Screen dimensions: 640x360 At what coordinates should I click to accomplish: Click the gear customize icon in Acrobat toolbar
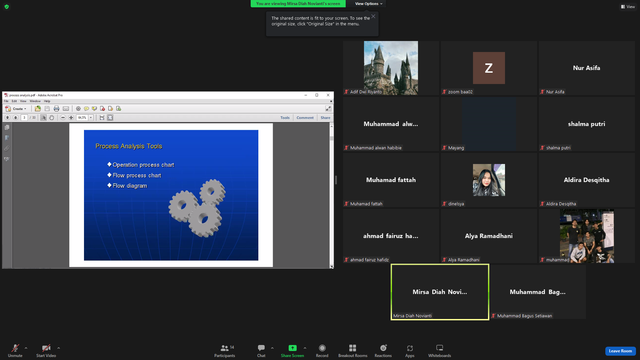click(78, 109)
